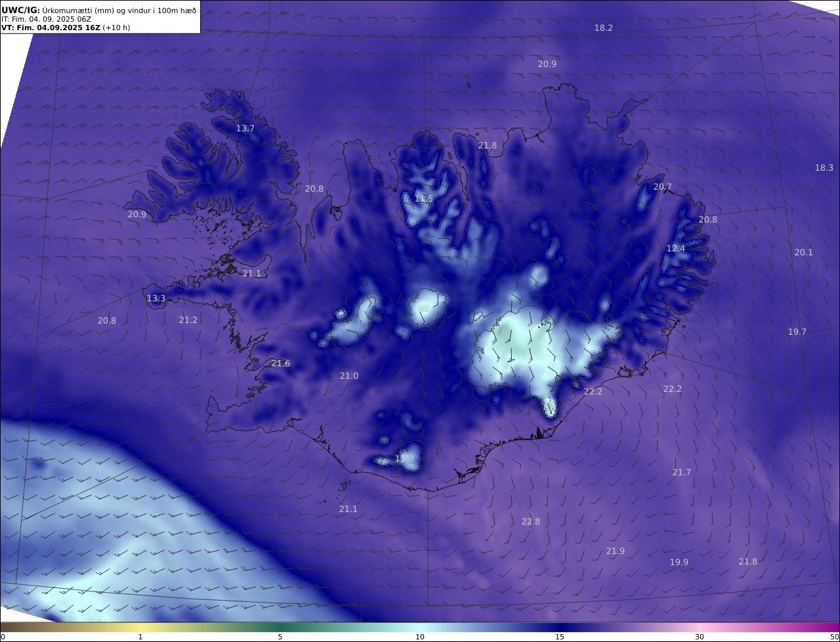Pick the 19.9 map value
Screen dimensions: 840x642
point(679,563)
